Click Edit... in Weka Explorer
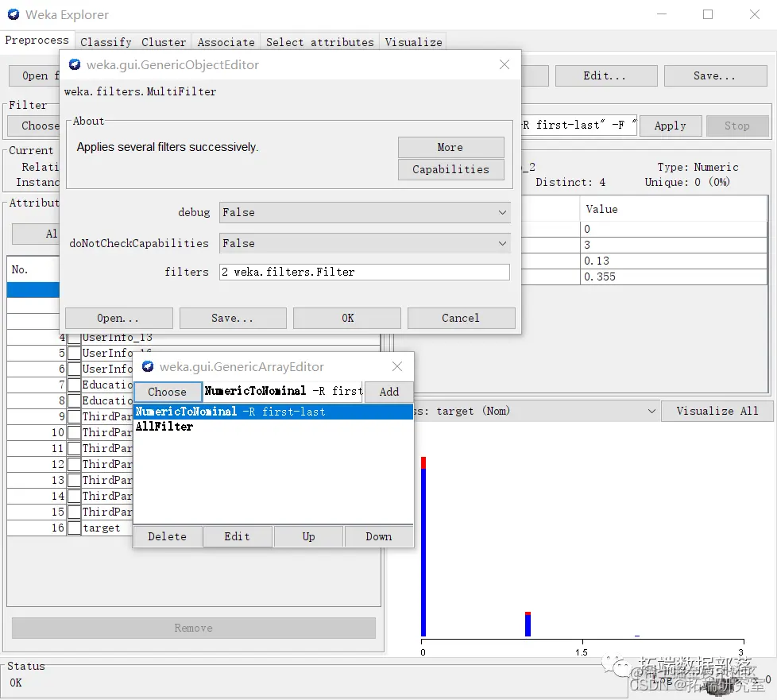Viewport: 777px width, 700px height. tap(606, 75)
